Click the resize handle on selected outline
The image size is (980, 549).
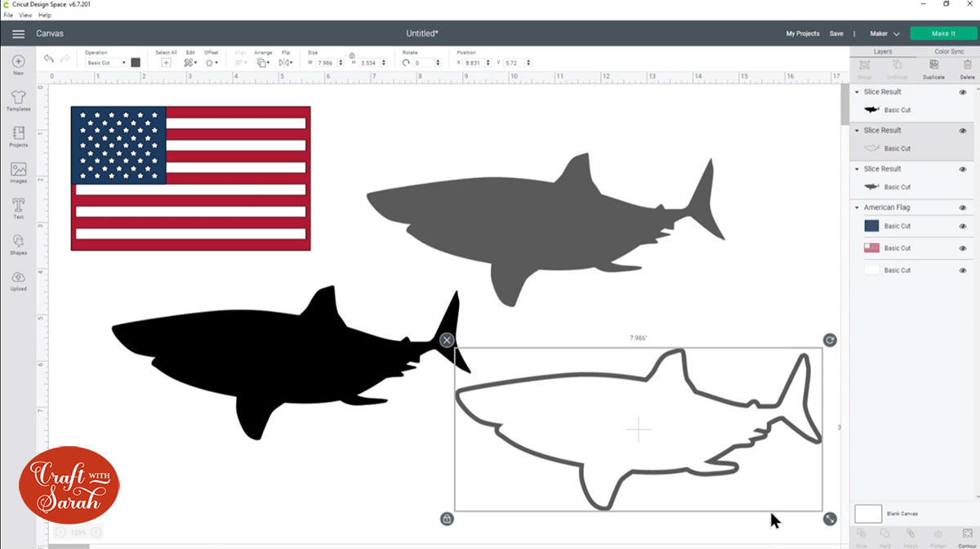pos(830,519)
